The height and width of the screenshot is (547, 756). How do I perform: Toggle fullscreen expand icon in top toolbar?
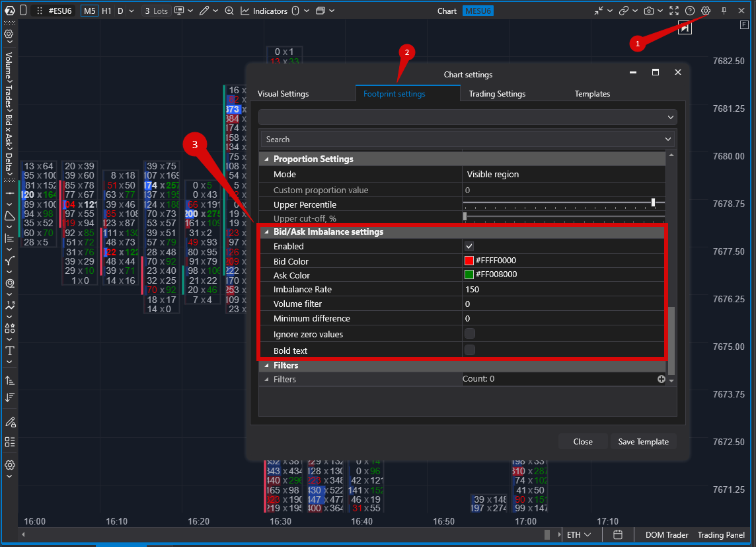click(x=674, y=11)
